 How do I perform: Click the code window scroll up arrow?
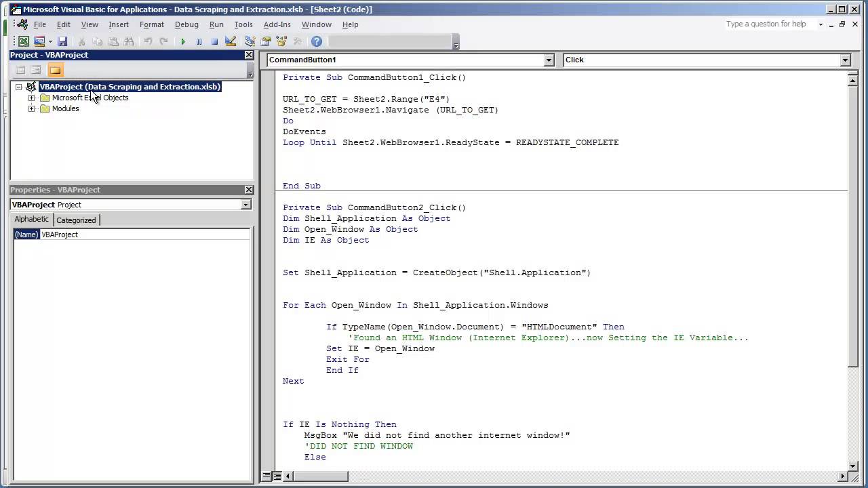853,81
